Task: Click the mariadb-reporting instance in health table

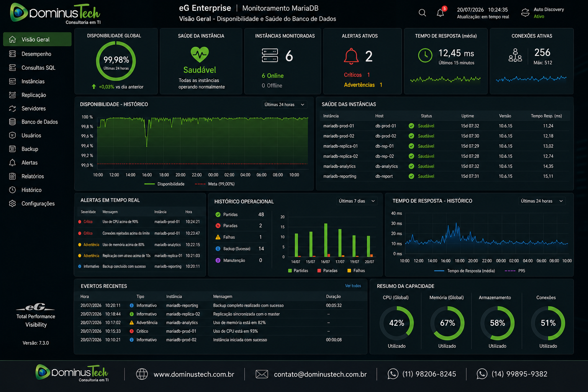Action: (340, 176)
